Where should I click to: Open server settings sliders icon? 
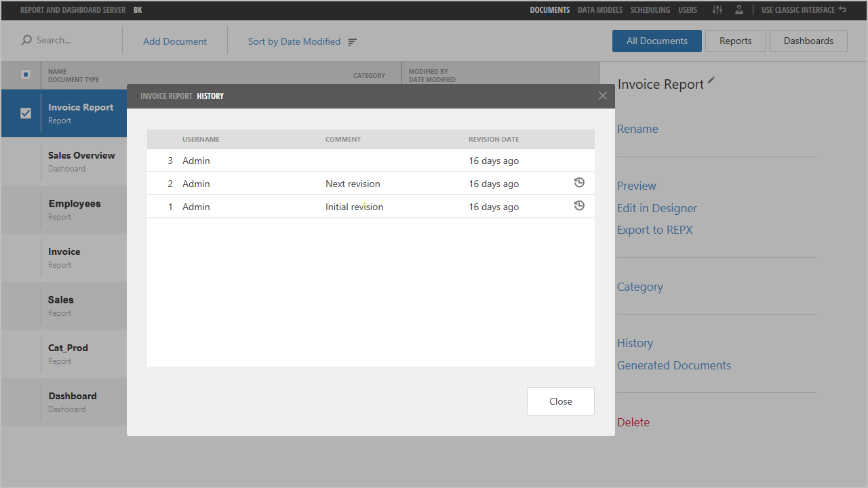[717, 10]
